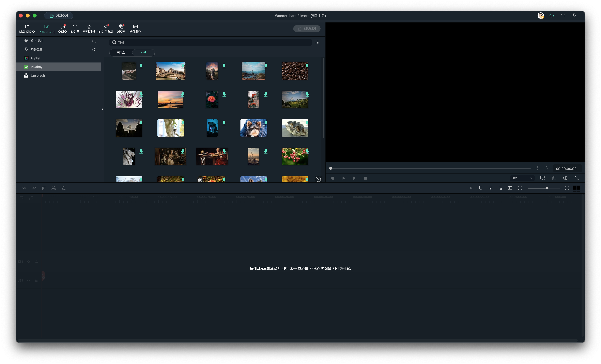The height and width of the screenshot is (364, 601).
Task: Open the 1/2 preview quality dropdown
Action: tap(522, 178)
